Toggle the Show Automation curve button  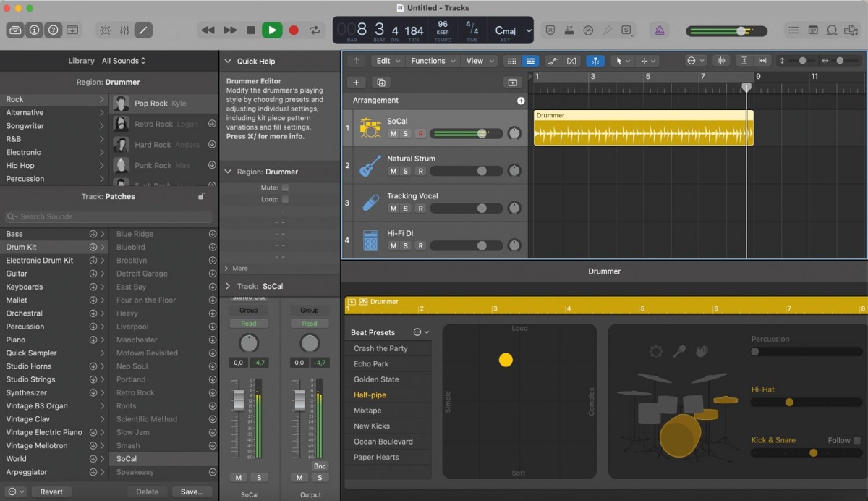coord(552,61)
